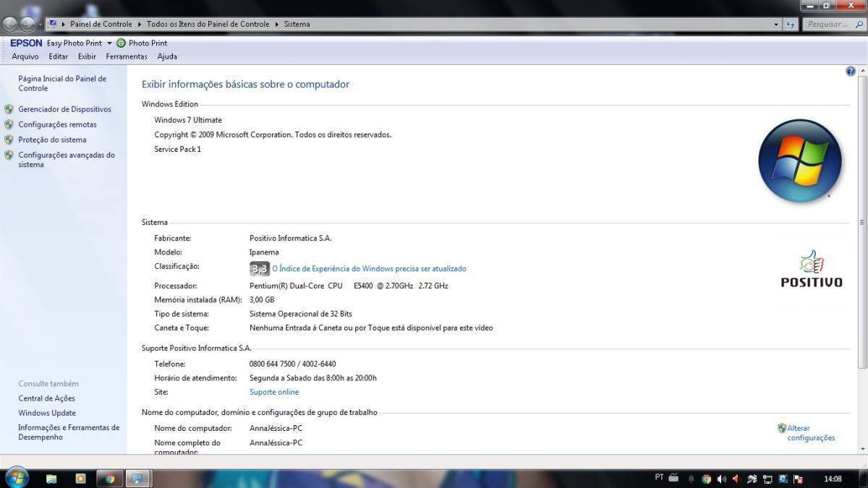Expand the Todos os Itens breadcrumb arrow
Screen dimensions: 868x488
tap(276, 24)
